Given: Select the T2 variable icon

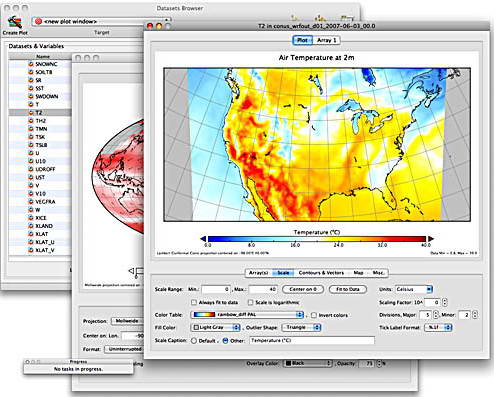Looking at the screenshot, I should tap(31, 113).
